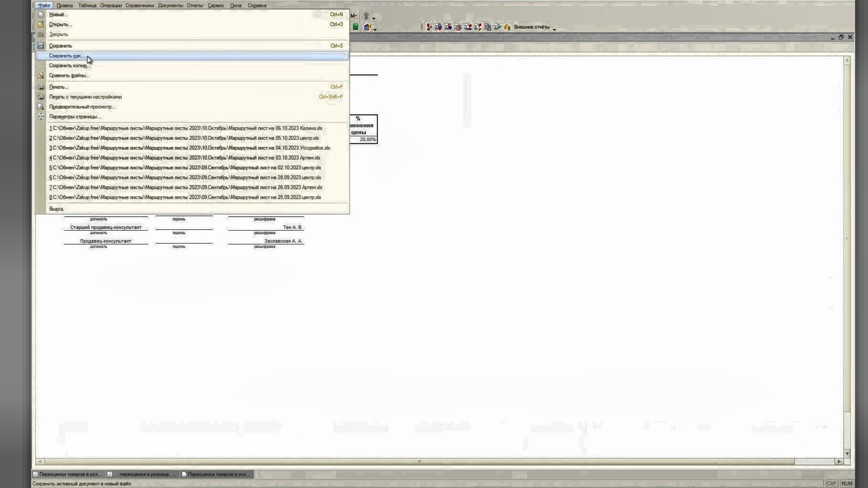Click the gold coins toolbar icon
This screenshot has width=868, height=488.
tap(507, 27)
